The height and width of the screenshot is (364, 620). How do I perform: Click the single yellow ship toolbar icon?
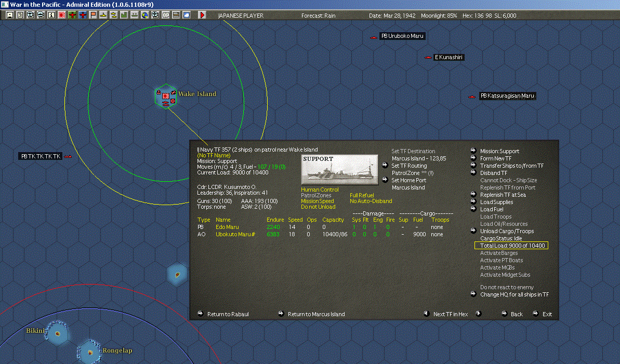(103, 15)
